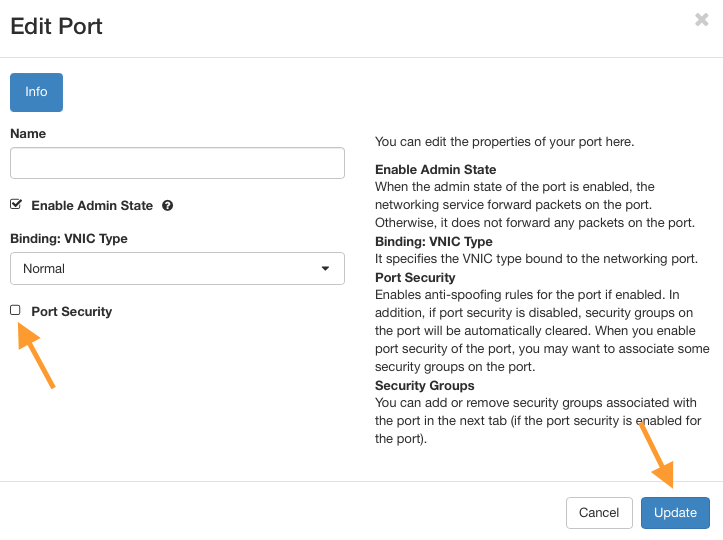Enable the Port Security checkbox
Image resolution: width=723 pixels, height=540 pixels.
(x=15, y=310)
